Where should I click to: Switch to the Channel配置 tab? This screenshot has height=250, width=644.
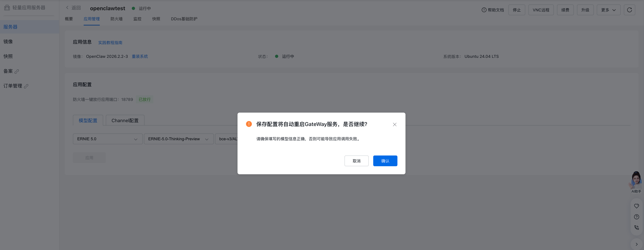(125, 120)
